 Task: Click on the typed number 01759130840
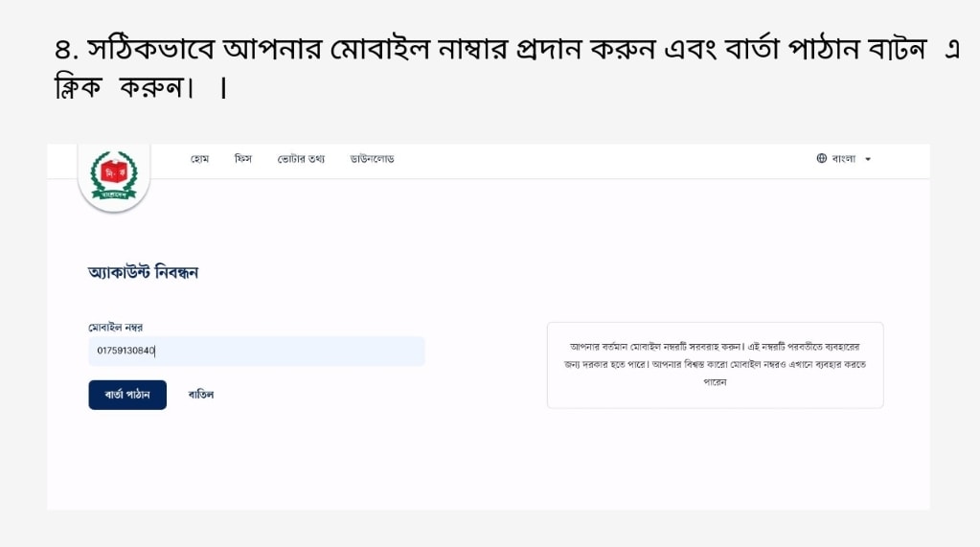tap(125, 351)
